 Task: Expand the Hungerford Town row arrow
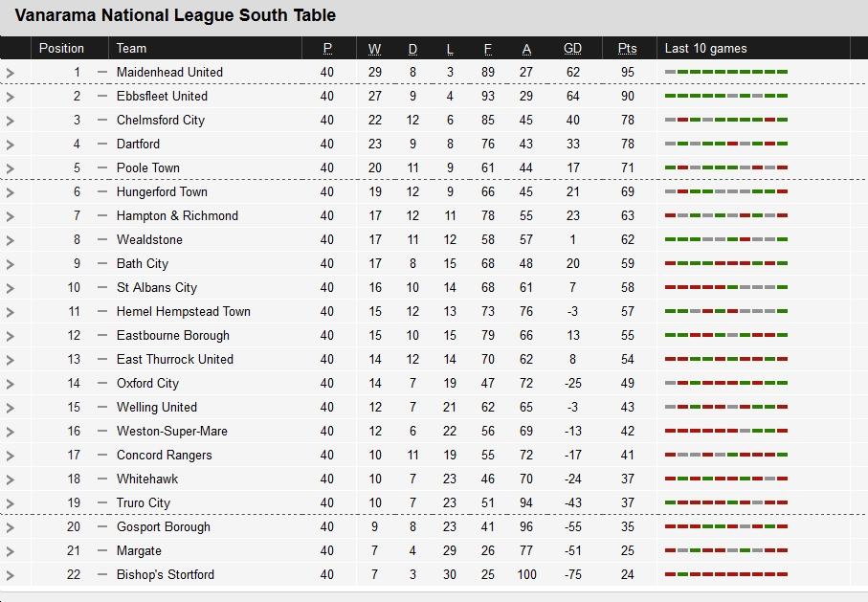(x=10, y=192)
